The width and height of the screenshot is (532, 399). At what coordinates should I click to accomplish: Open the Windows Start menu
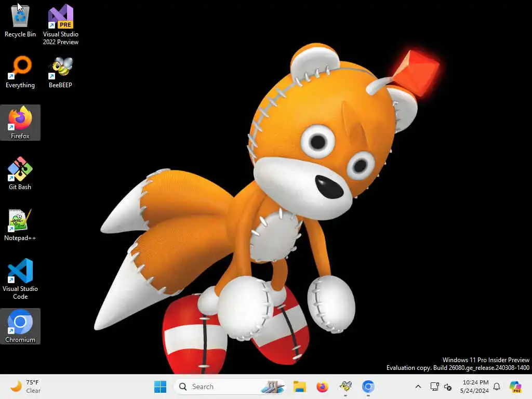160,387
